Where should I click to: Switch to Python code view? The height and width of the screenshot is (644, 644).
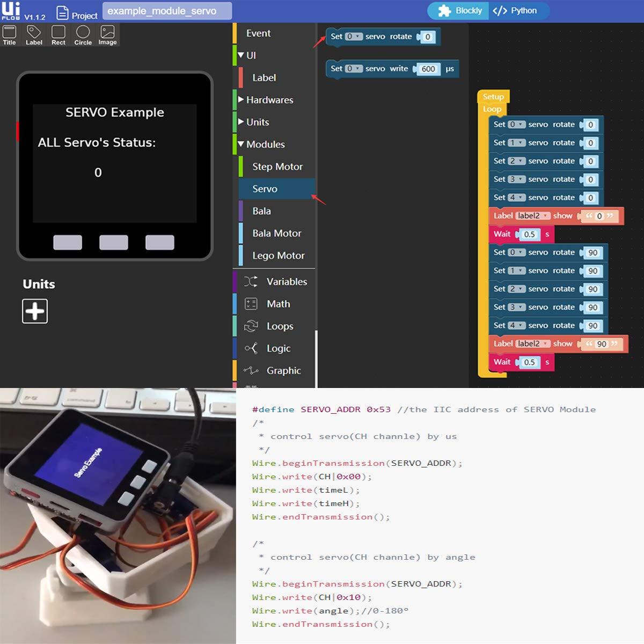pyautogui.click(x=516, y=11)
